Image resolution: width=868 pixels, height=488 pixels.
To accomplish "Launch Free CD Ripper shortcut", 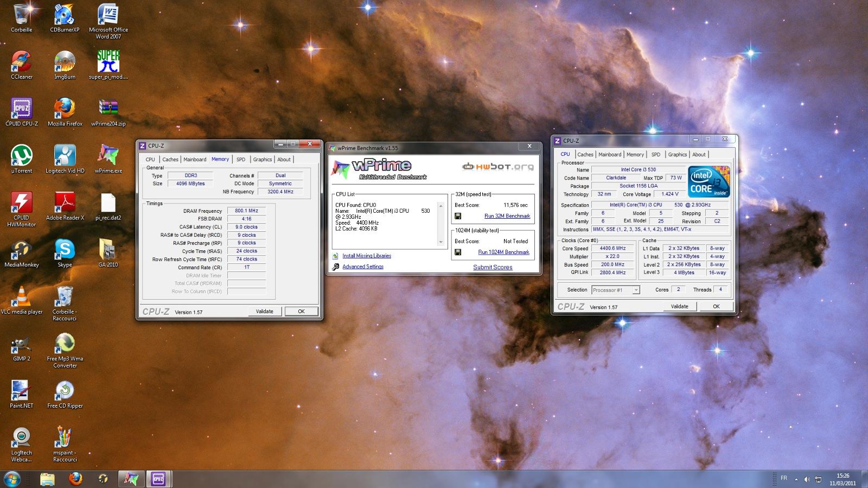I will (65, 394).
